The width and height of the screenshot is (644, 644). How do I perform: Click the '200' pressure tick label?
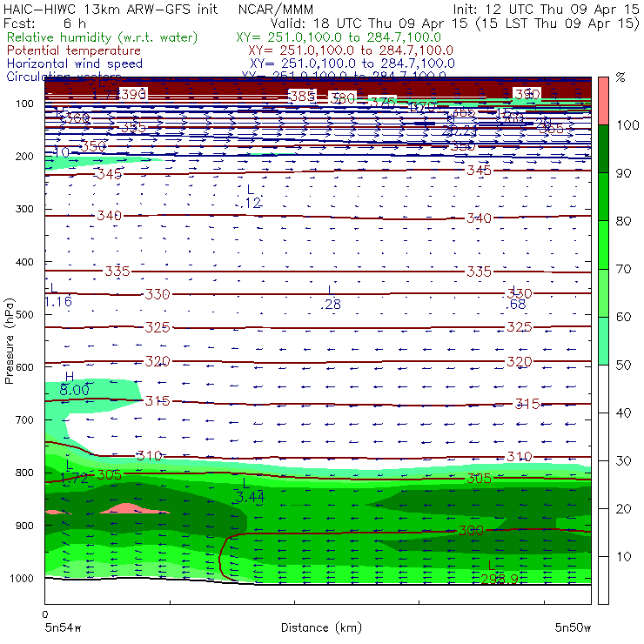click(24, 157)
